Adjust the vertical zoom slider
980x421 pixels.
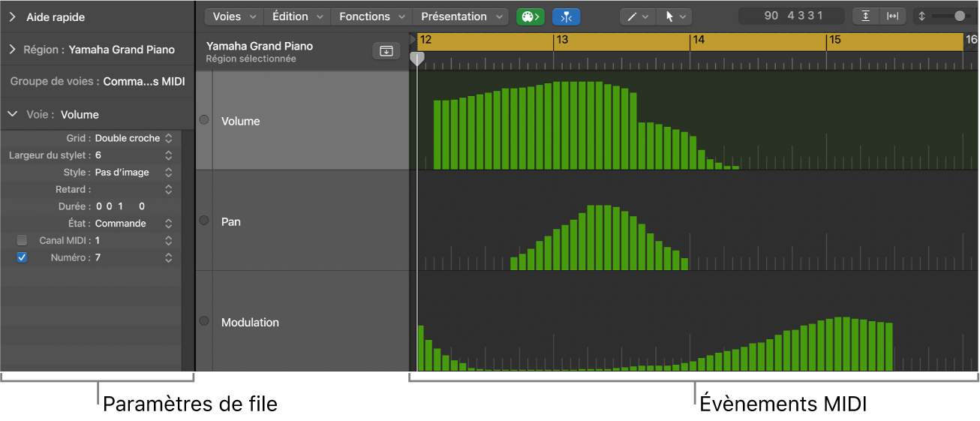coord(957,17)
